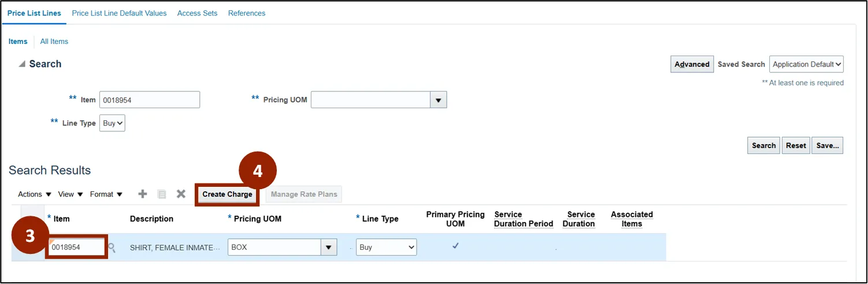
Task: Click the duplicate row icon
Action: 162,194
